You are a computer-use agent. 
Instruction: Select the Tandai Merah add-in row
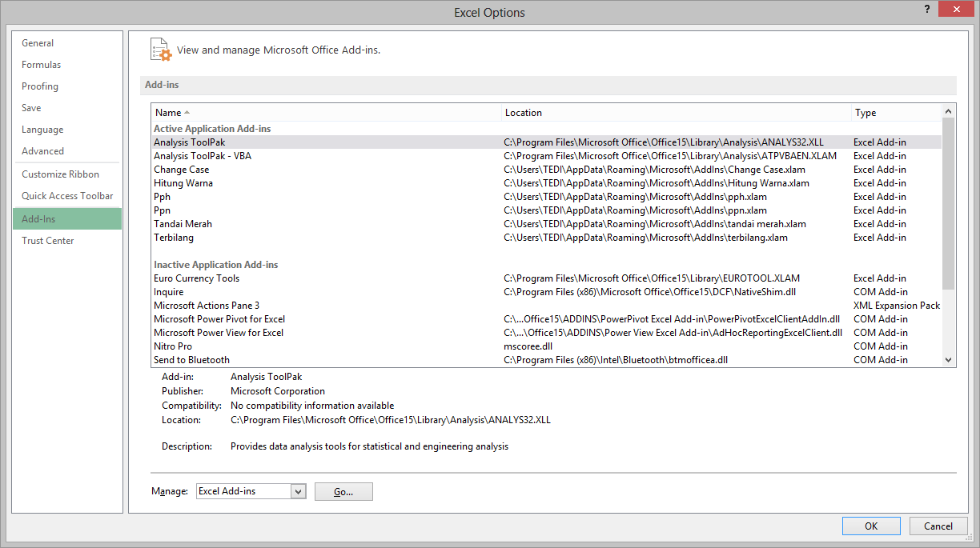click(546, 224)
